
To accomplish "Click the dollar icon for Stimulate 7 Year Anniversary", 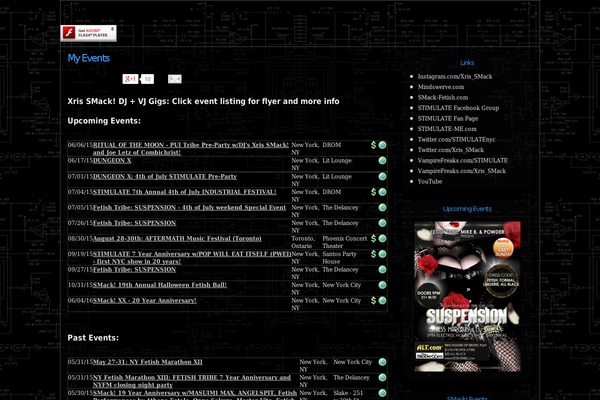I will tap(373, 254).
